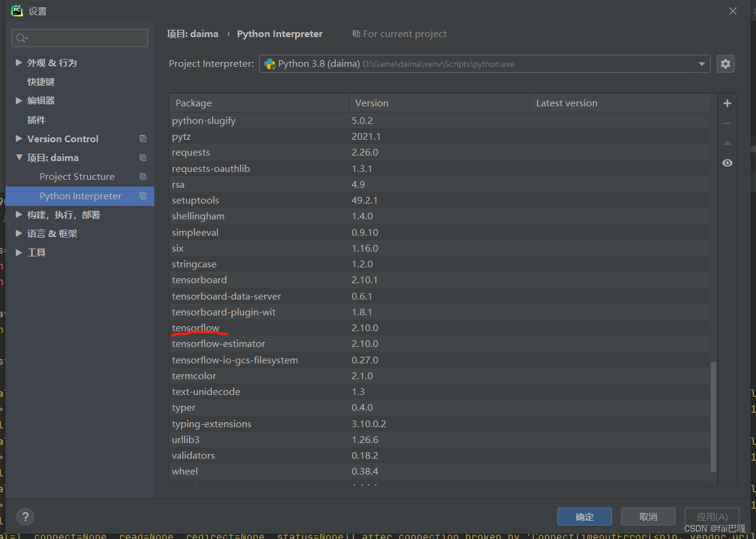
Task: Select the tensorboard package row
Action: pyautogui.click(x=440, y=280)
